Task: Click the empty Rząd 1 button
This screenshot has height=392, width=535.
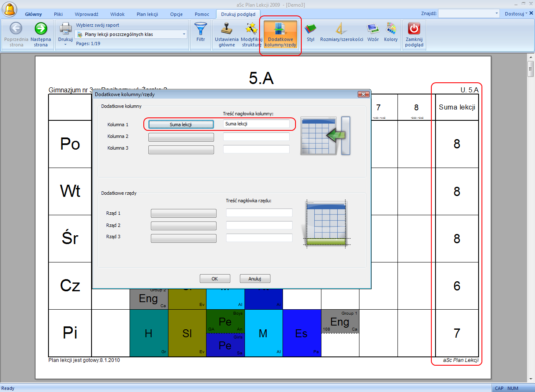Action: [183, 214]
